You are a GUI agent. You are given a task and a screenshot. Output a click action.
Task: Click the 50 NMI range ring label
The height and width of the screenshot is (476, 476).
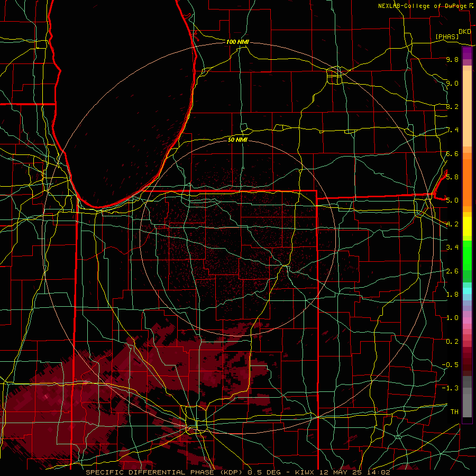[x=237, y=140]
